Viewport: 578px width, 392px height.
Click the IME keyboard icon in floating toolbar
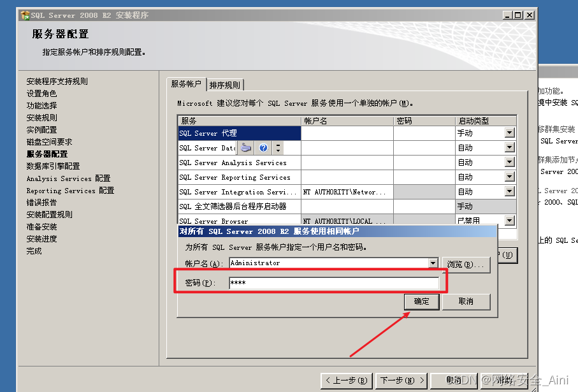click(x=246, y=148)
